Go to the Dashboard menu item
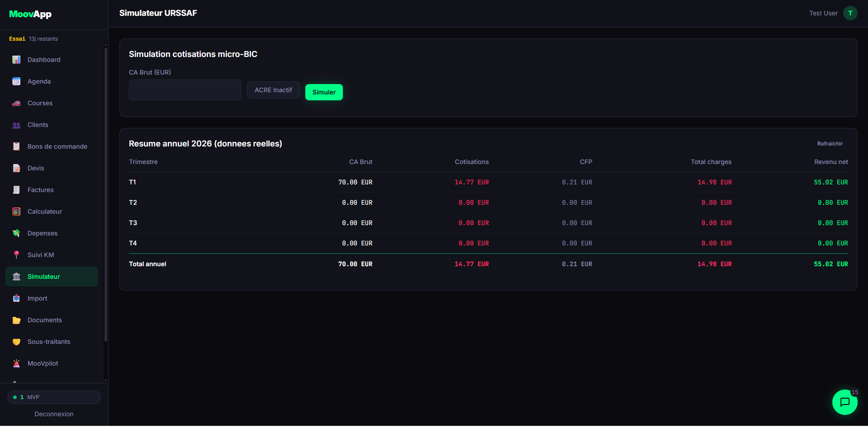Image resolution: width=868 pixels, height=428 pixels. coord(52,60)
